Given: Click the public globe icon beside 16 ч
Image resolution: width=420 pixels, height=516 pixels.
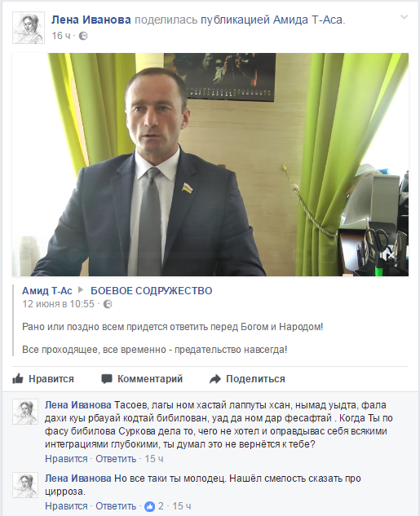Looking at the screenshot, I should (x=83, y=36).
